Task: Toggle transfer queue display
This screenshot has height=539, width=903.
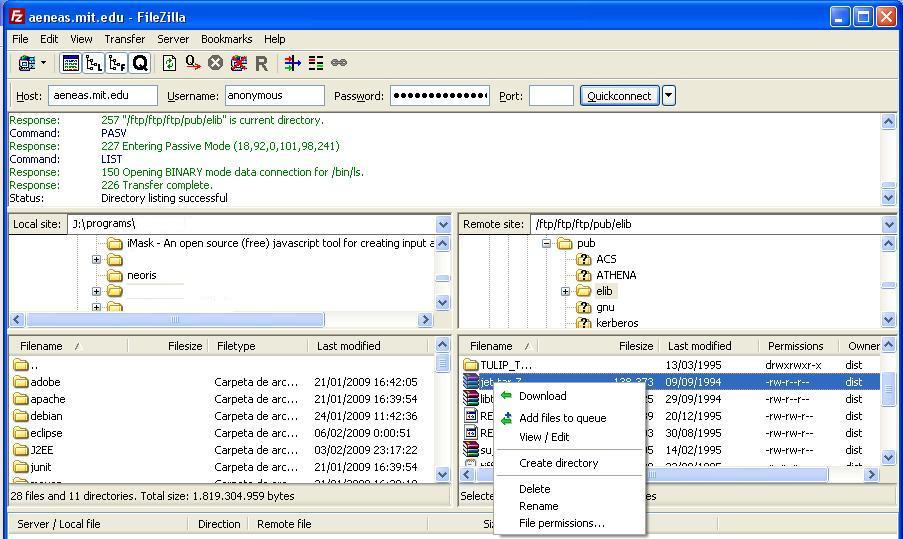Action: click(140, 63)
